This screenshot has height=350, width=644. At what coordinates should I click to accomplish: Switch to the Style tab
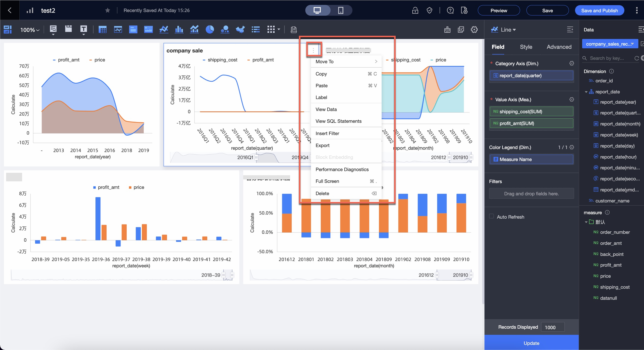tap(526, 47)
